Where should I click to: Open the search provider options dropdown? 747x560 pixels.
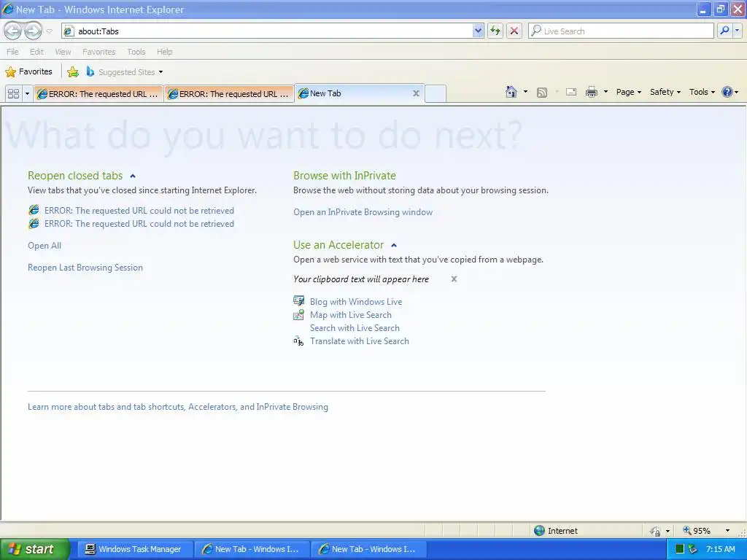[x=737, y=31]
